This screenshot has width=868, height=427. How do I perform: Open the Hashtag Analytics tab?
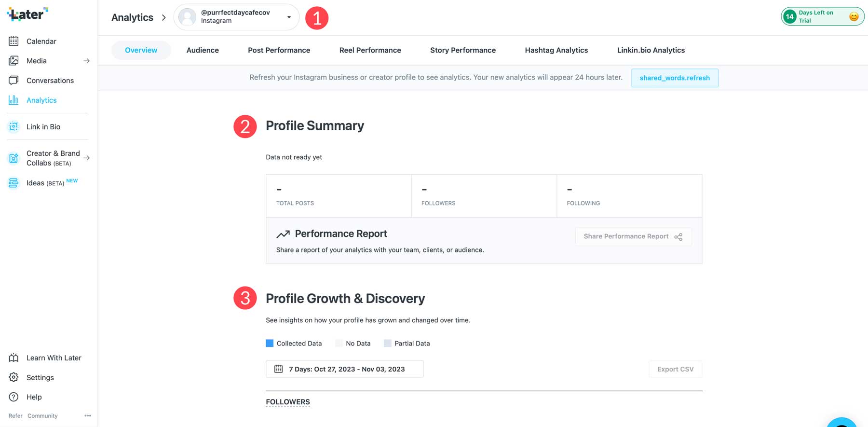point(556,50)
